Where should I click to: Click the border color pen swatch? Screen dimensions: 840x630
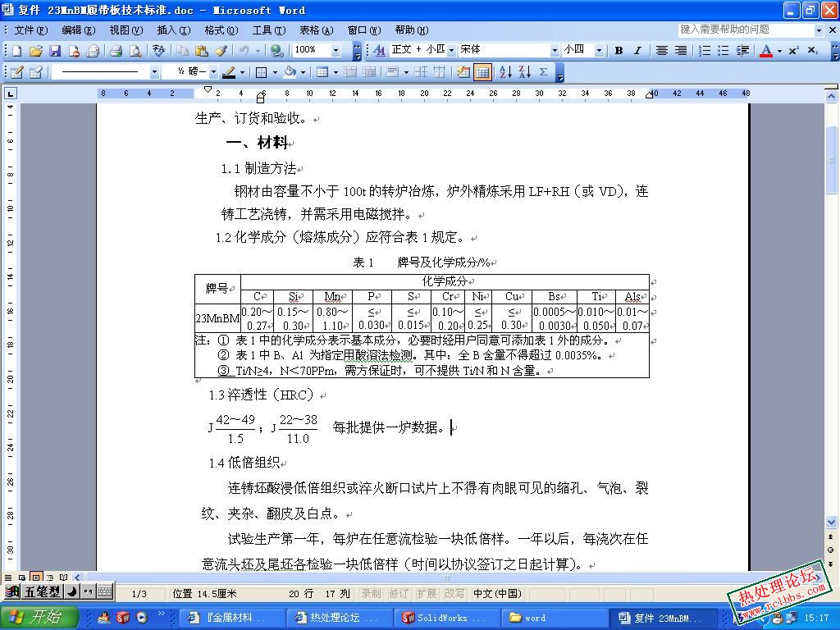point(230,72)
